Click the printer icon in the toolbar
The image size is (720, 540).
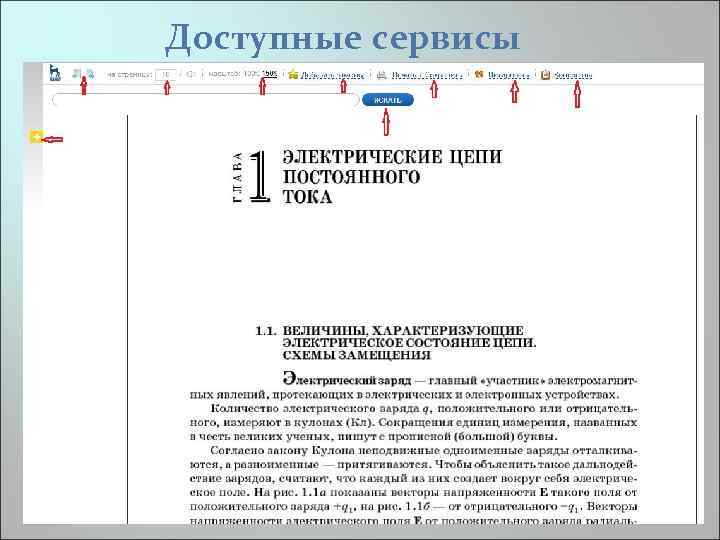(x=382, y=74)
